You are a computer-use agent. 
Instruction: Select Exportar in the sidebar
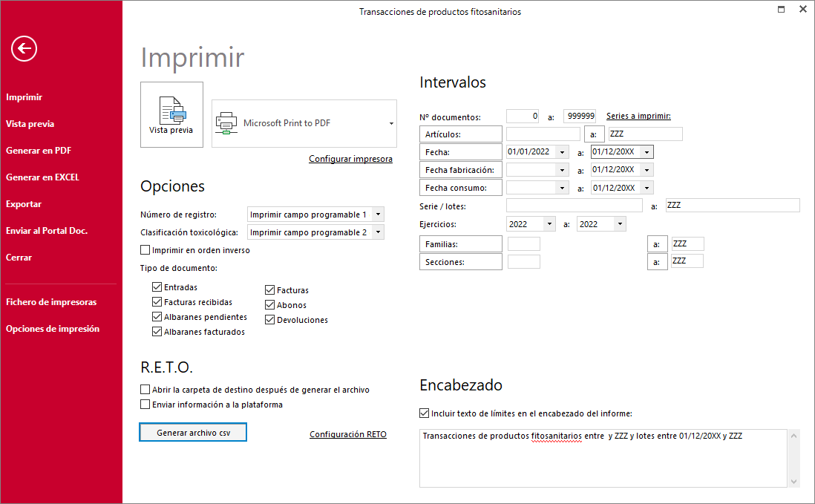(x=24, y=204)
